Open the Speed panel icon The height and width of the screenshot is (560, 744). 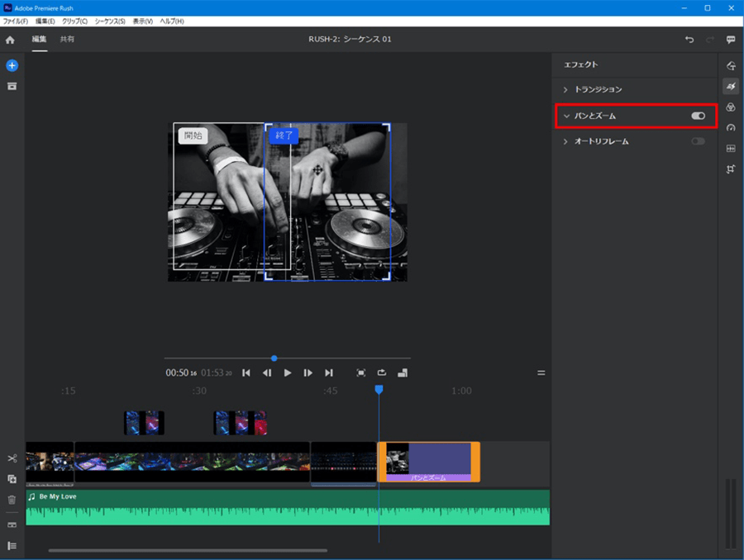731,128
